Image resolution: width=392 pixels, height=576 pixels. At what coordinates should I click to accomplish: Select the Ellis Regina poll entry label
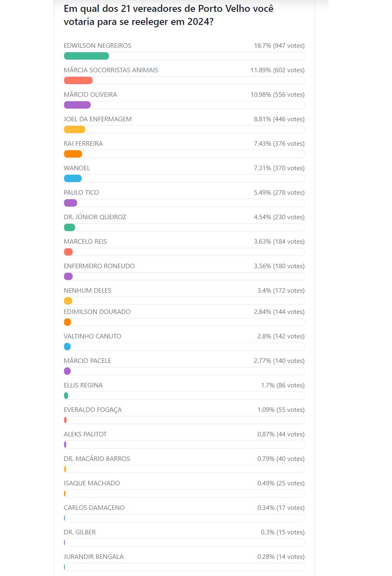83,385
